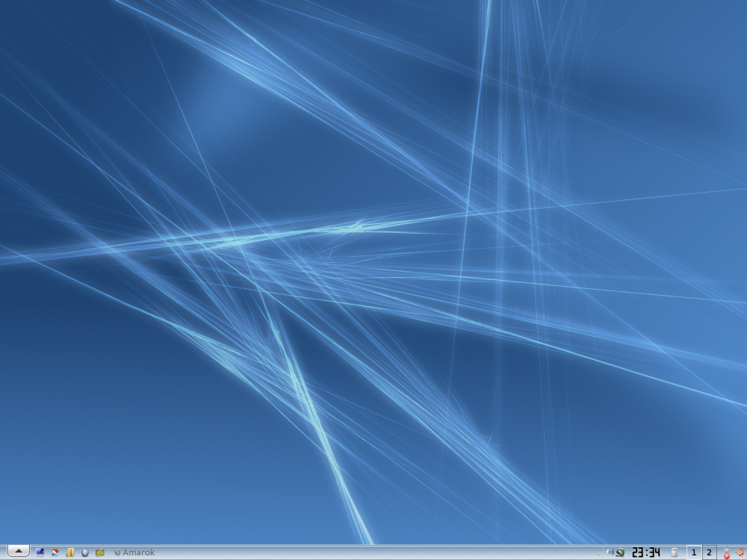Switch to virtual desktop 1
The height and width of the screenshot is (560, 747).
tap(694, 553)
